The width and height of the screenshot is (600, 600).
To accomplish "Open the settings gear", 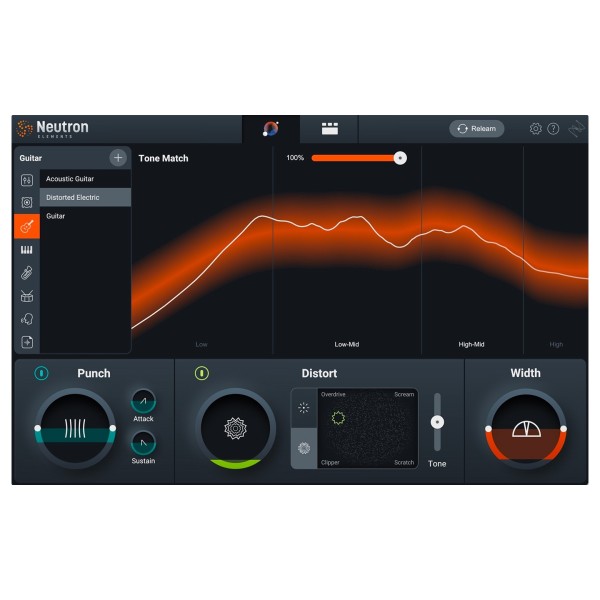I will coord(536,129).
